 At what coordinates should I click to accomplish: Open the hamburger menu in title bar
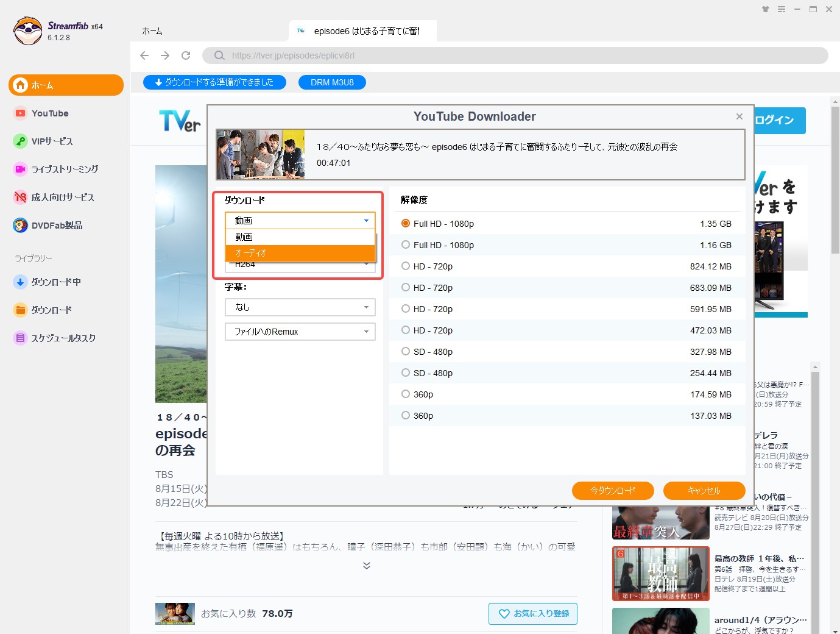pyautogui.click(x=782, y=9)
